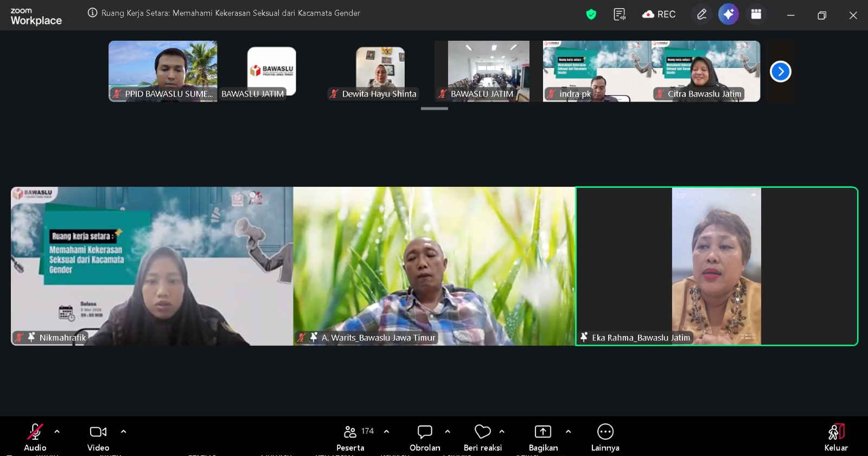Click the green encryption shield icon

tap(591, 14)
